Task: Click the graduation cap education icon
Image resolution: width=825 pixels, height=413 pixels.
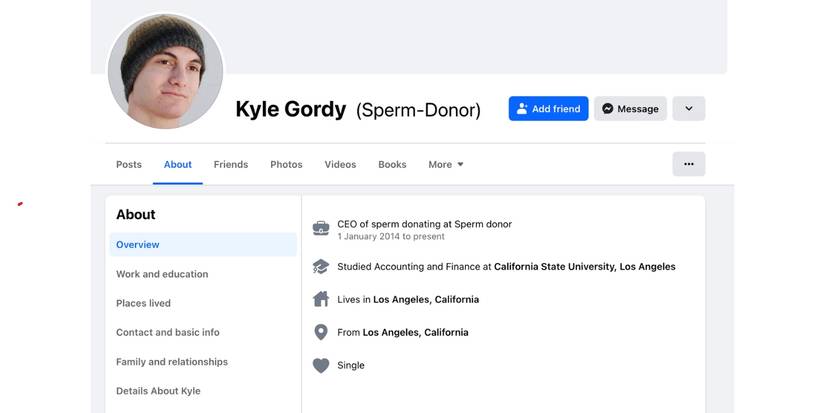Action: (321, 267)
